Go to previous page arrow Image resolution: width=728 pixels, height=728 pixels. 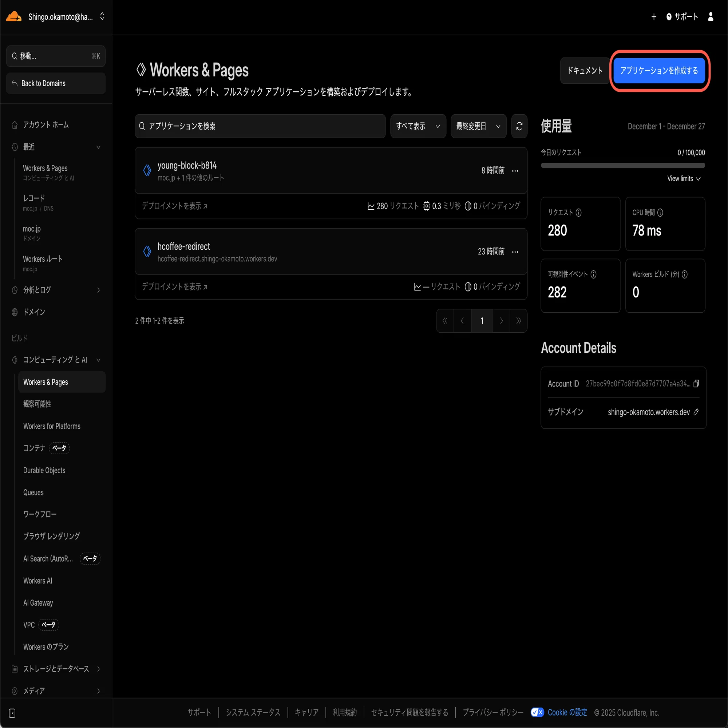pyautogui.click(x=462, y=321)
